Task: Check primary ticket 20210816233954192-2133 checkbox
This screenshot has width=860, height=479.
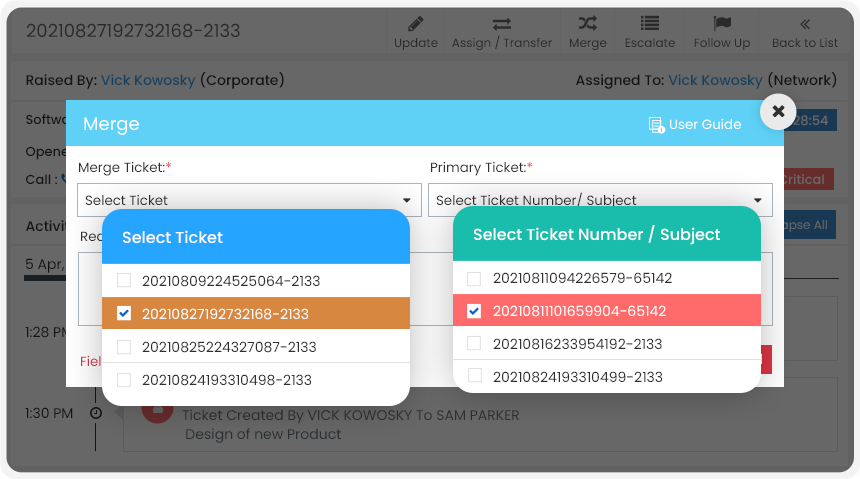Action: coord(474,343)
